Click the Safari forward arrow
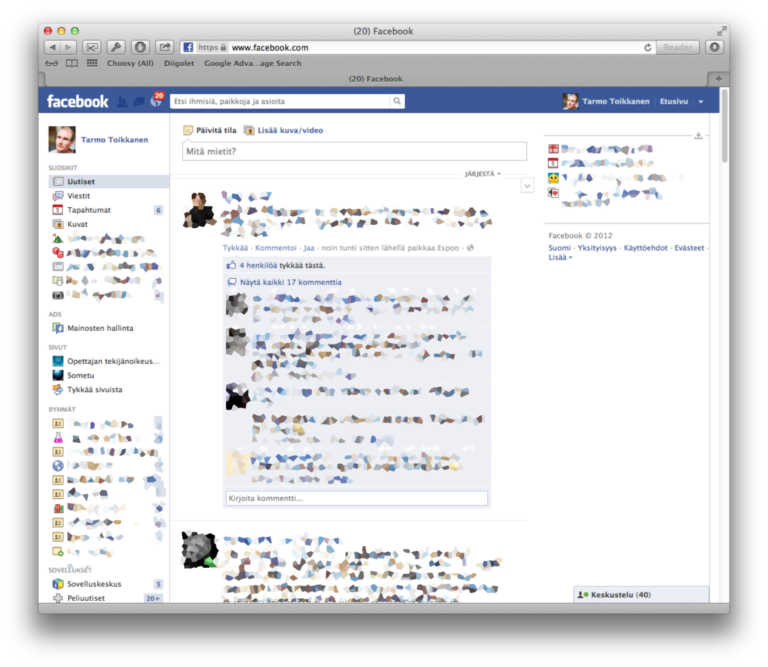Screen dimensions: 768x667 point(69,47)
